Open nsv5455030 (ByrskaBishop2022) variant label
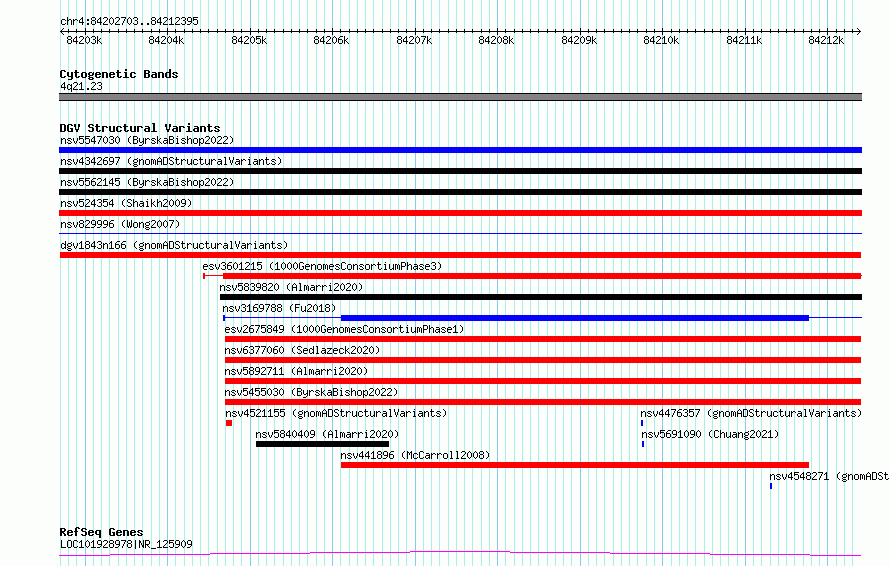 tap(311, 392)
